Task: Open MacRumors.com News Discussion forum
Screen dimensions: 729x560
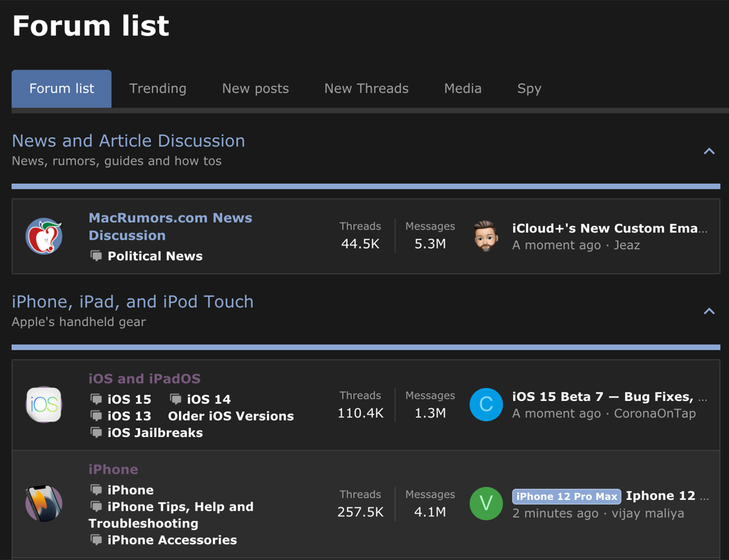Action: (x=170, y=227)
